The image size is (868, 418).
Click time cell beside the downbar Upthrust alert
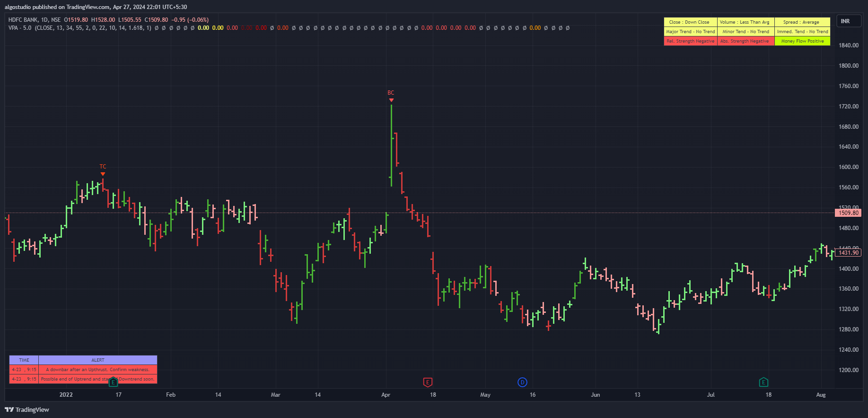point(24,370)
